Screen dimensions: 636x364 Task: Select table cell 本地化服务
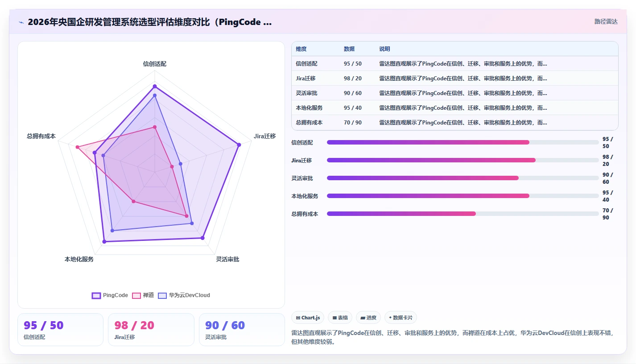(x=309, y=108)
